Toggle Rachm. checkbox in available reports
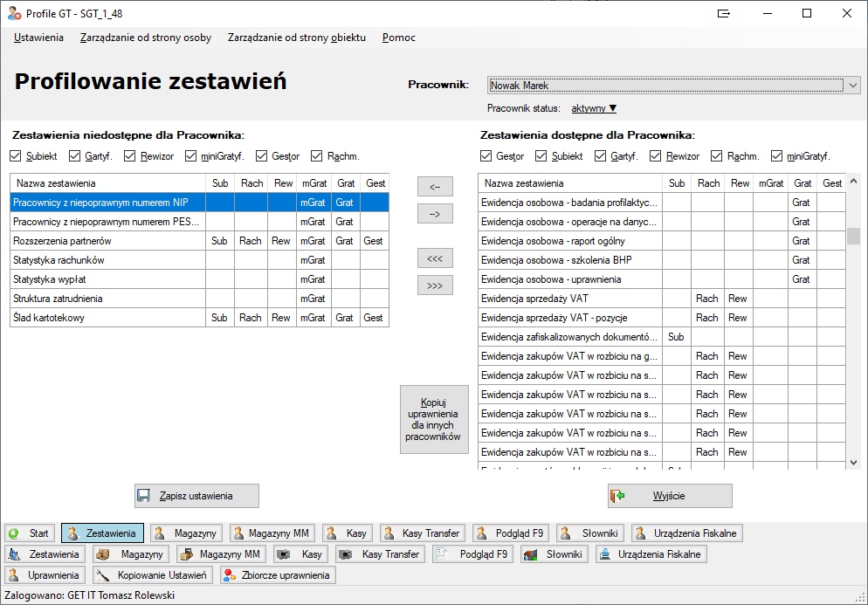 [716, 156]
